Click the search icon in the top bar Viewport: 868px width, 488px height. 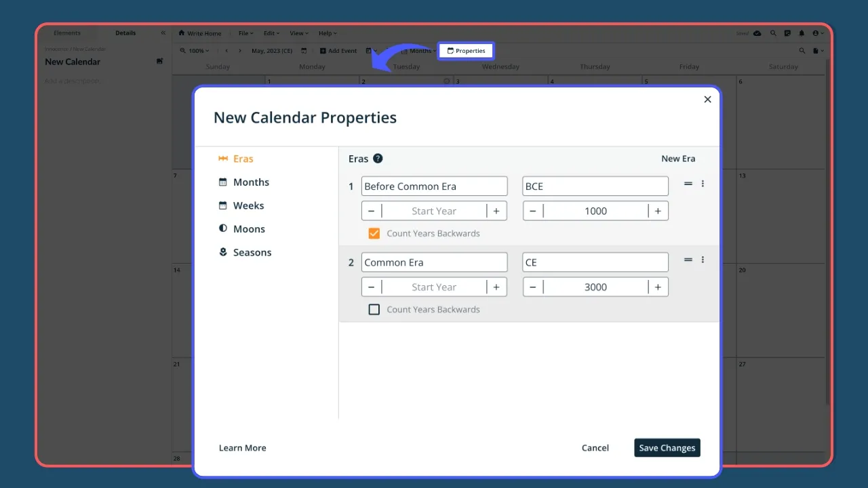pos(774,33)
